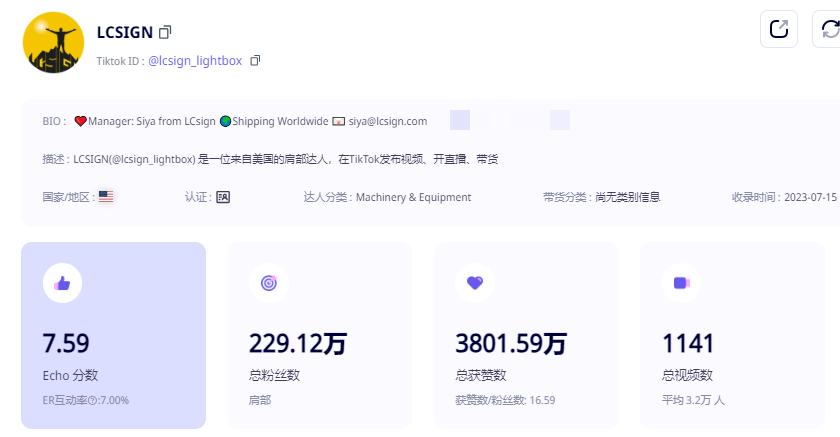Viewport: 840px width, 437px height.
Task: Click the LCSIGN title text
Action: 125,32
